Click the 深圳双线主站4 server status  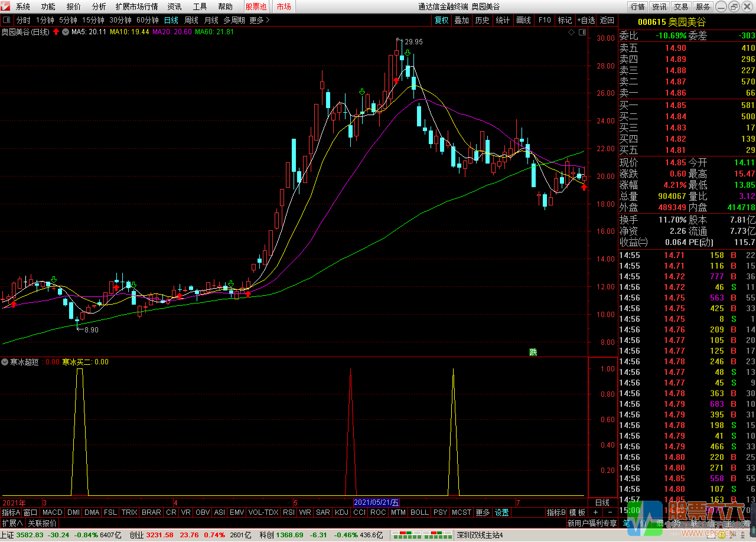tap(480, 535)
